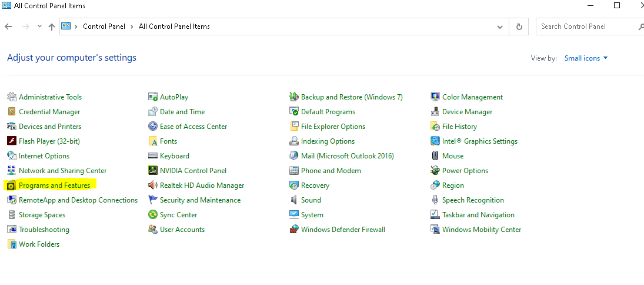The width and height of the screenshot is (644, 285).
Task: Maximize the Control Panel window
Action: pos(617,5)
